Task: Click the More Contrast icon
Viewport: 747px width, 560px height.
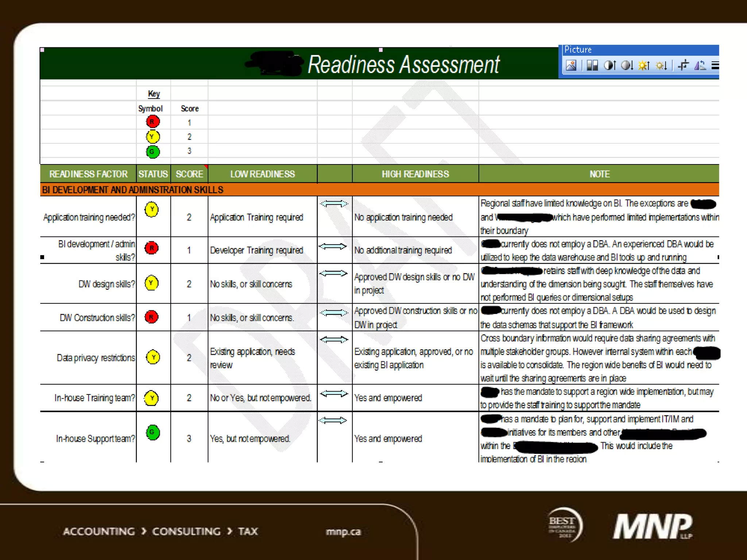Action: [610, 66]
